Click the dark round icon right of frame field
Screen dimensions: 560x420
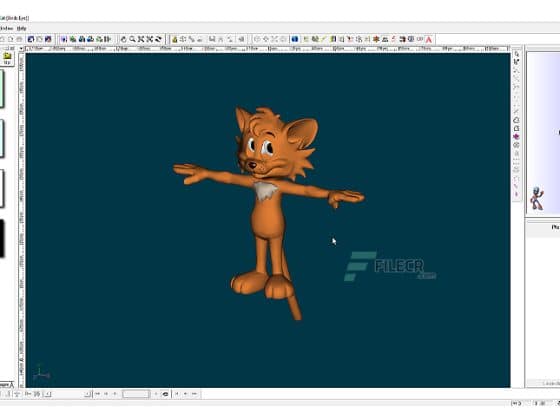[165, 394]
